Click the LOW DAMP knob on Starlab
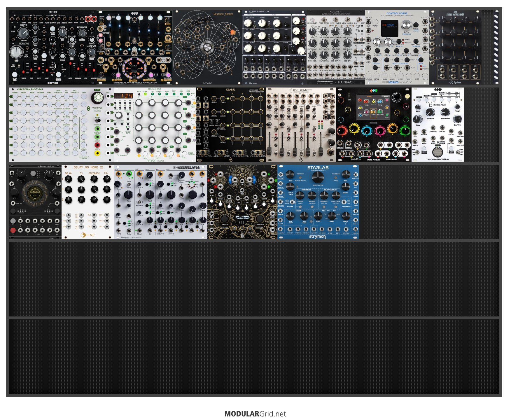This screenshot has height=420, width=511. 290,216
